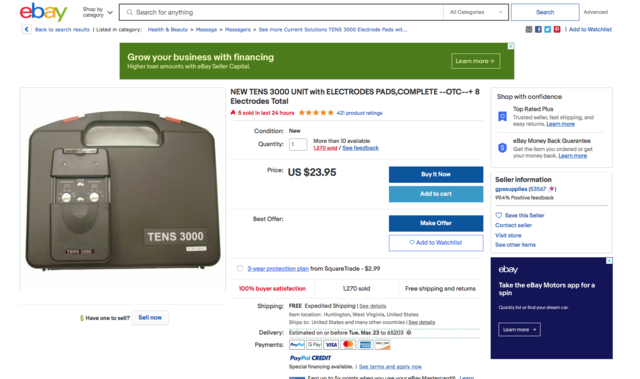Click the back arrow to search results
This screenshot has width=640, height=379.
[27, 29]
